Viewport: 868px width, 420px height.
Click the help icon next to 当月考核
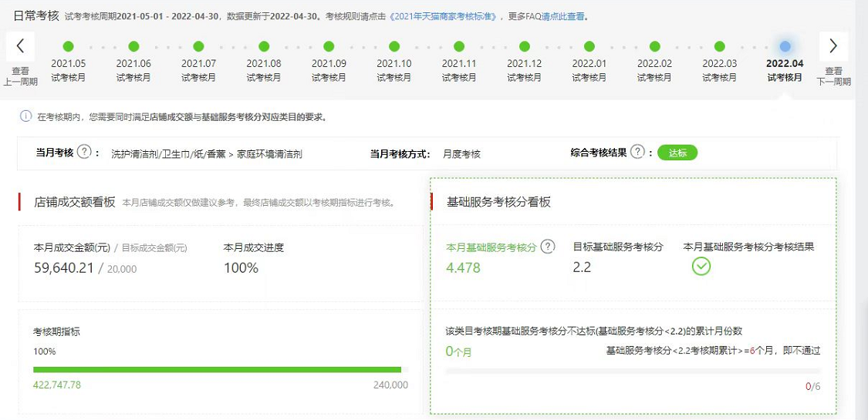[83, 151]
